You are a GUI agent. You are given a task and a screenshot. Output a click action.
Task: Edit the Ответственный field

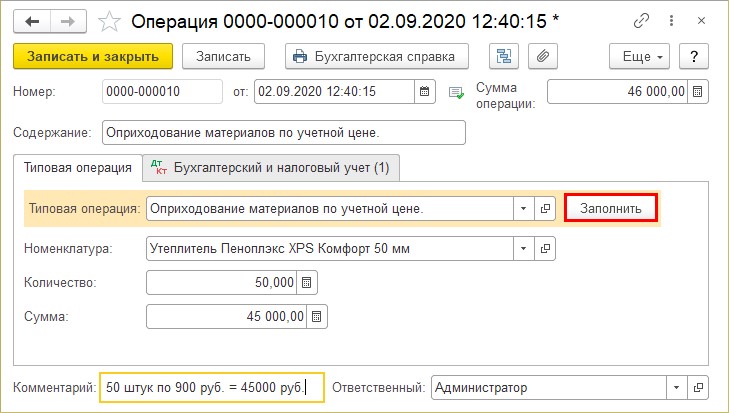pos(549,387)
